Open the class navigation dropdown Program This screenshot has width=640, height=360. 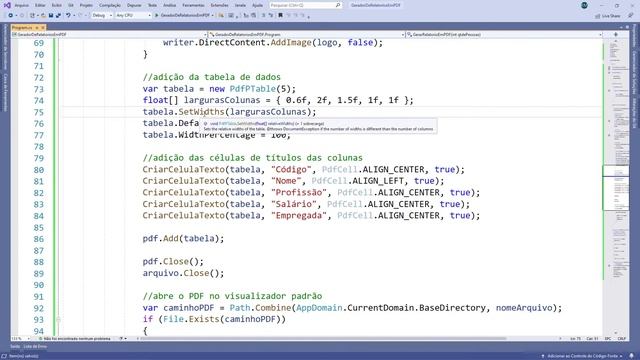(x=306, y=35)
